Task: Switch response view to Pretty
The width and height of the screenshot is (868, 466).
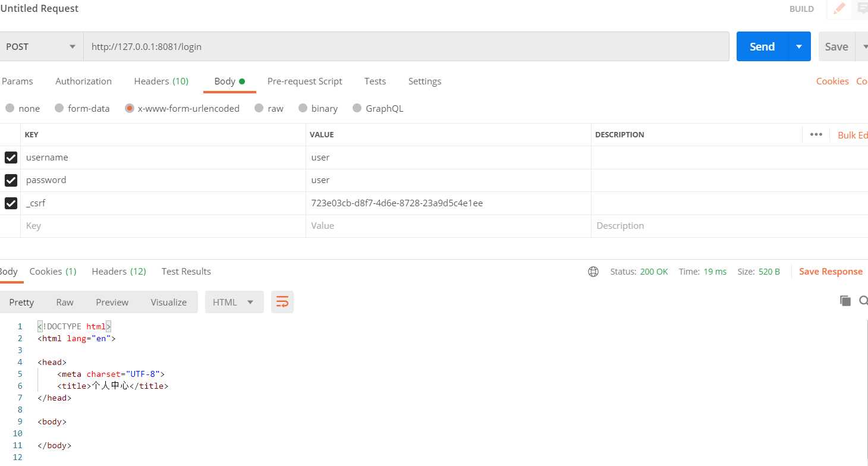Action: tap(21, 302)
